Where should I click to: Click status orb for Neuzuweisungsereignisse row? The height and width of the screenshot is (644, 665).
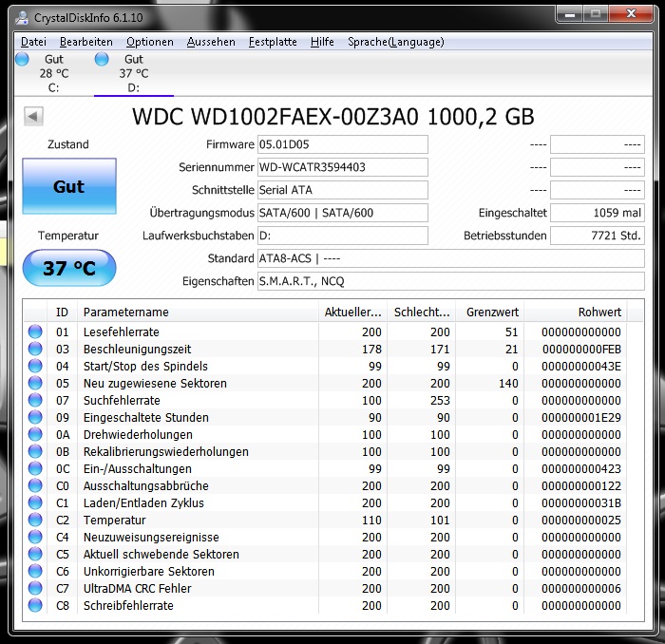[35, 537]
